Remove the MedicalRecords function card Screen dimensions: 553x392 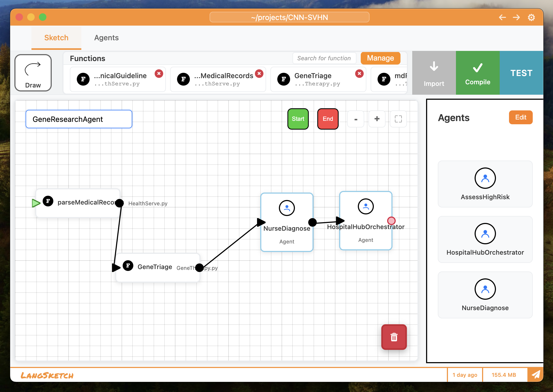click(259, 74)
